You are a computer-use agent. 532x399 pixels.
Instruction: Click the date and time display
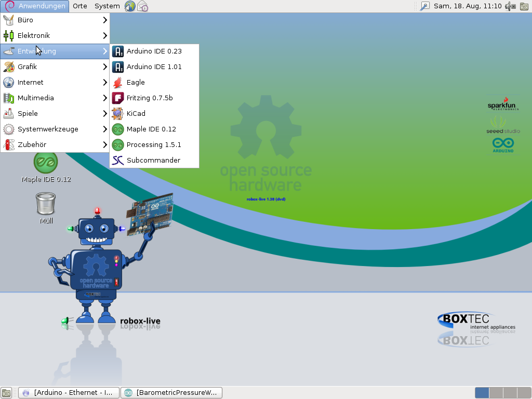click(468, 6)
